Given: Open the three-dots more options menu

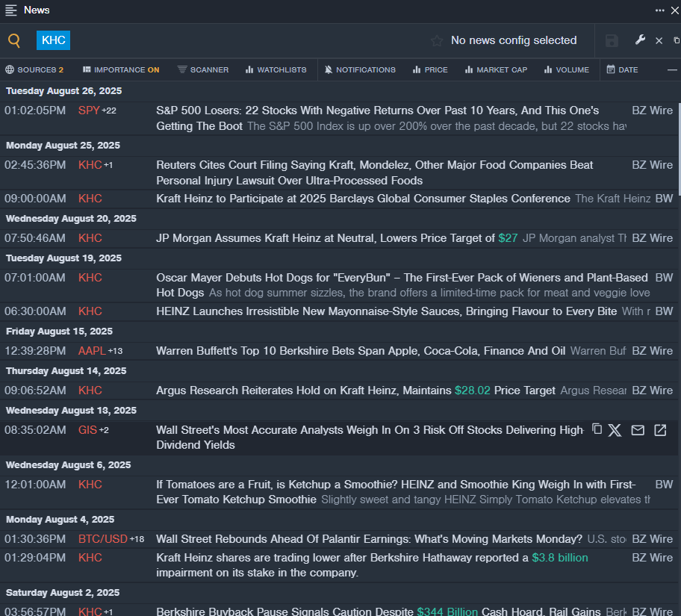Looking at the screenshot, I should click(660, 10).
